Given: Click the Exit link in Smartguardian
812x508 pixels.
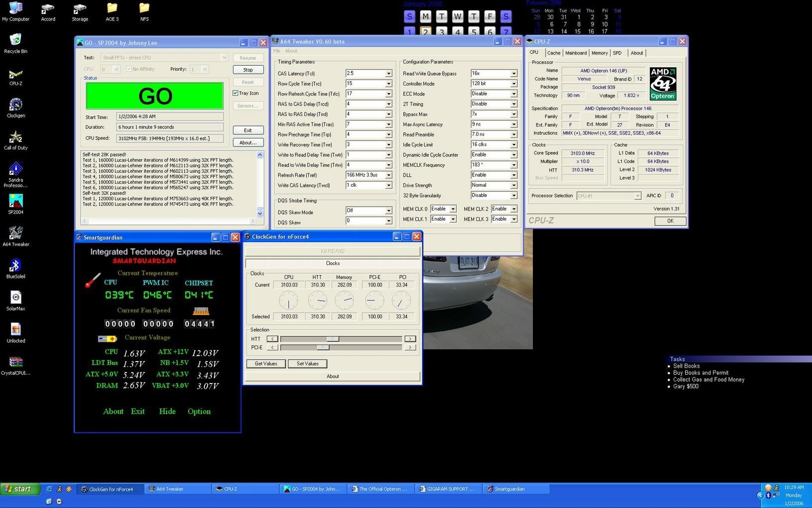Looking at the screenshot, I should pos(138,411).
